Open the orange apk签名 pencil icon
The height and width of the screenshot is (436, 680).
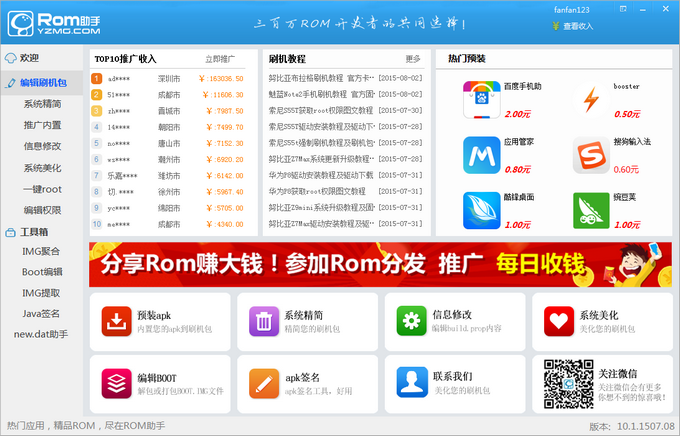pos(265,382)
